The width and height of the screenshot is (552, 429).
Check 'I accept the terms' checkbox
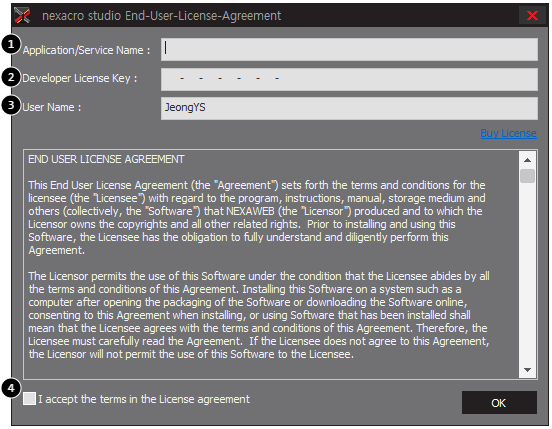click(x=29, y=399)
